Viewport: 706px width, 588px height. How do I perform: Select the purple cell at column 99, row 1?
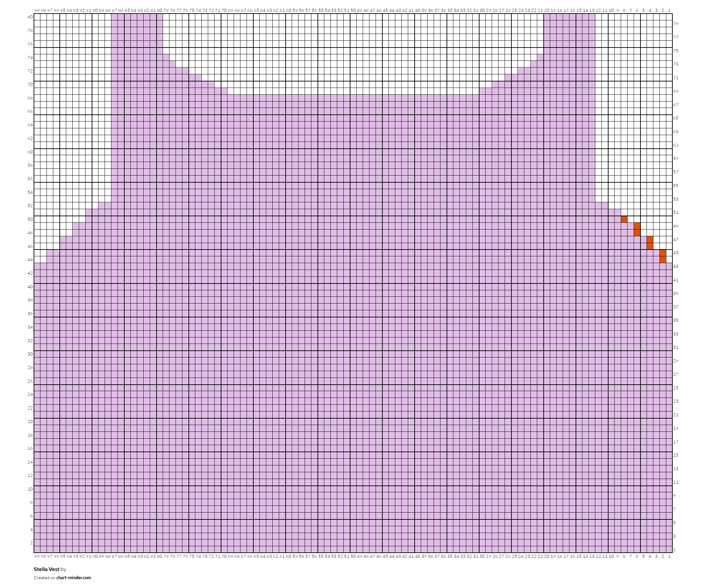click(x=37, y=549)
